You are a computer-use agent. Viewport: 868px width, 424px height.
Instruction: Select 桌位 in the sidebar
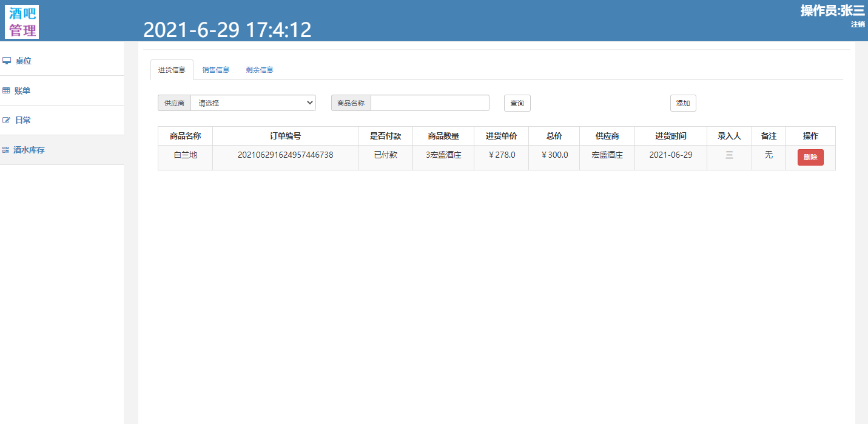23,60
